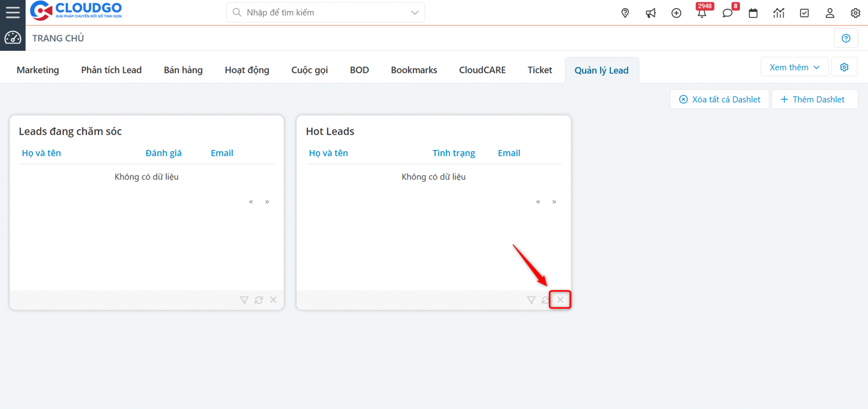Expand the Xem thêm dropdown
The width and height of the screenshot is (868, 409).
click(x=794, y=67)
